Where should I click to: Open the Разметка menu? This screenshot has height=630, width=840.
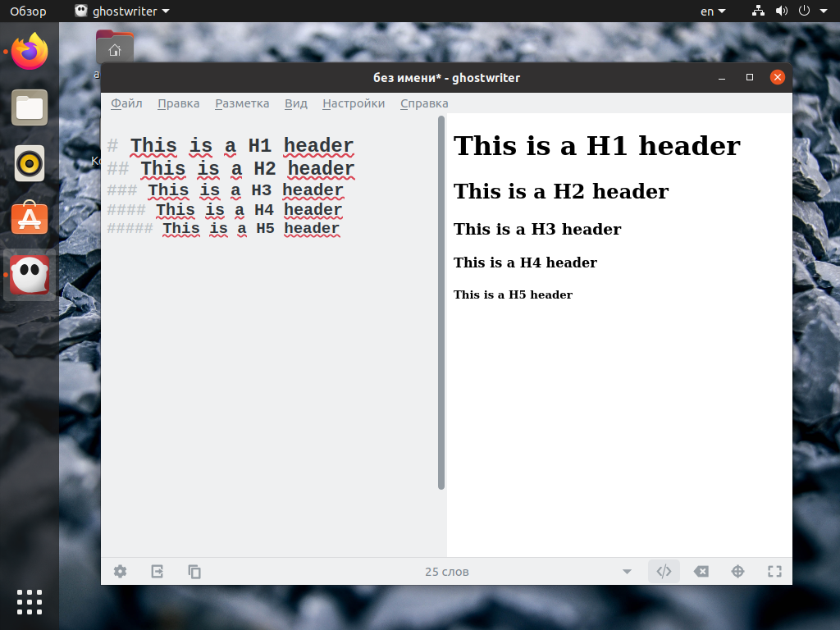242,103
